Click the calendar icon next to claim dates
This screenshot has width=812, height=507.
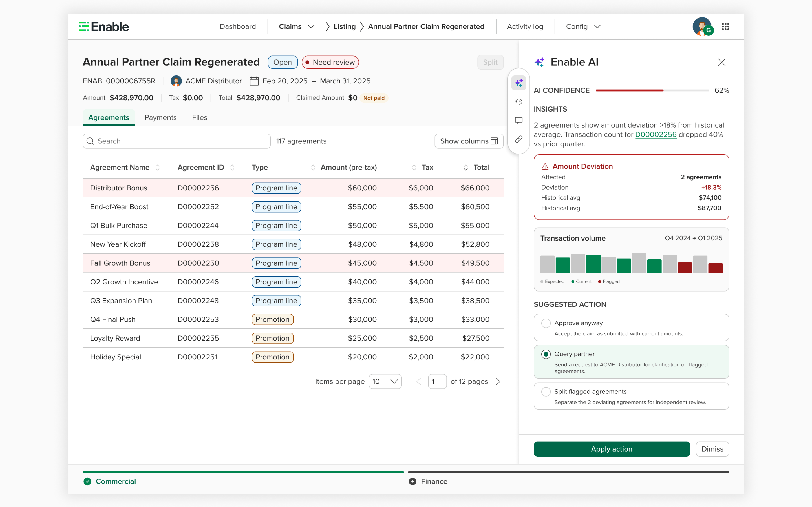(x=254, y=81)
